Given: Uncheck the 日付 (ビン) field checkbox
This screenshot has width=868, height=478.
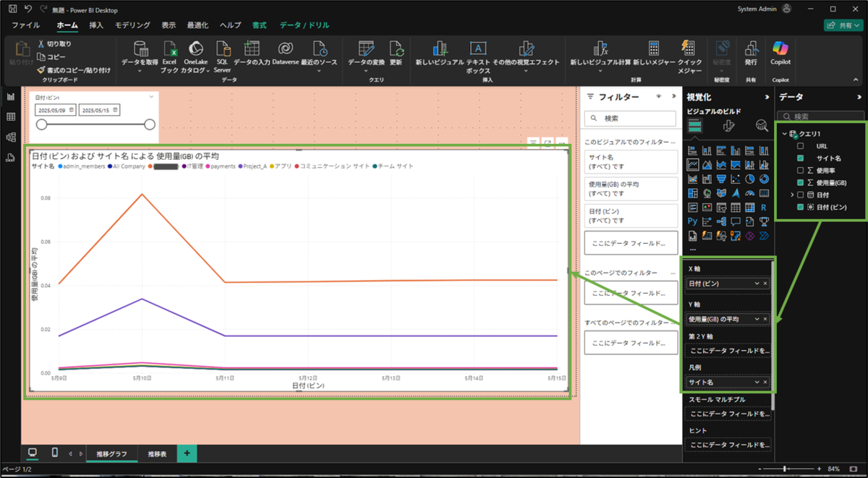Looking at the screenshot, I should pos(801,208).
